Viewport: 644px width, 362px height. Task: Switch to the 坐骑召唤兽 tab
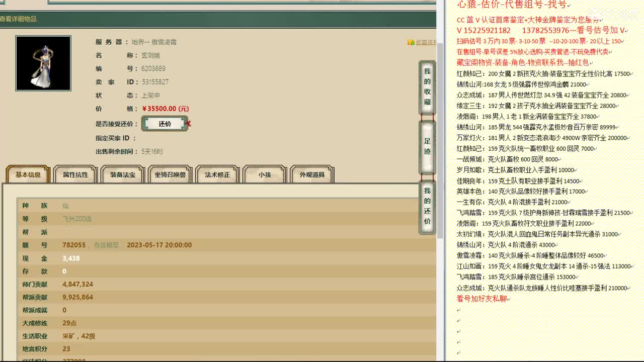(170, 175)
